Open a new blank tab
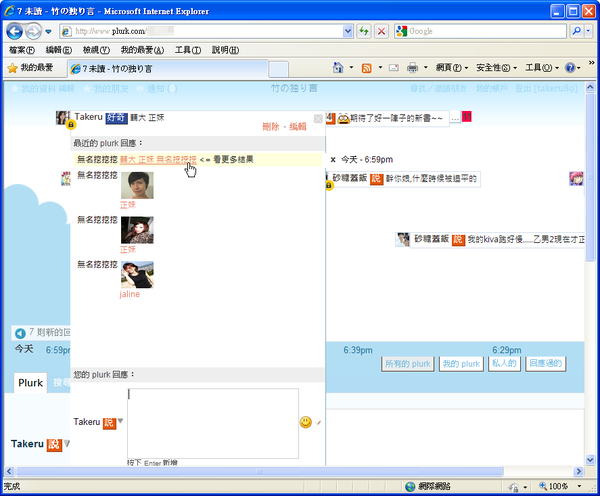600x496 pixels. click(x=279, y=70)
